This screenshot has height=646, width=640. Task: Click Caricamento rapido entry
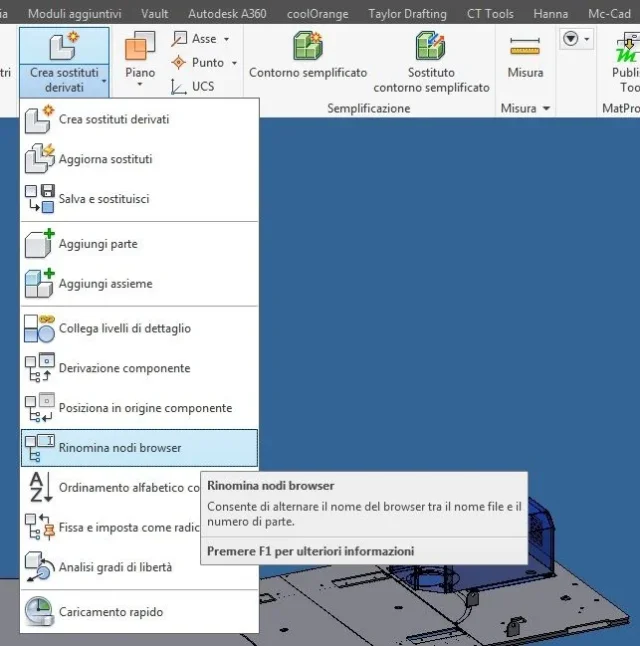[139, 612]
